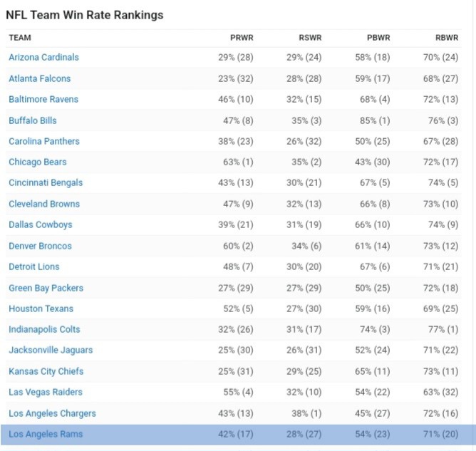Click Atlanta Falcons PRWR value 23% (32)

pos(236,78)
